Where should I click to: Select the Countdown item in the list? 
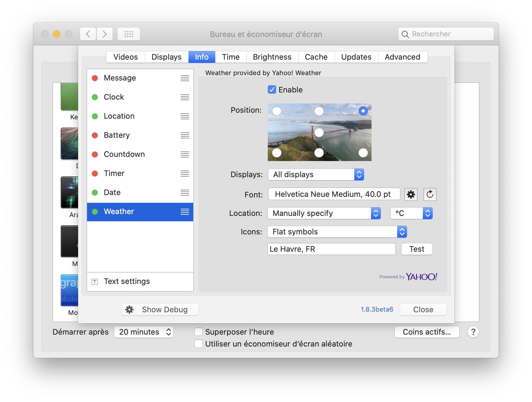point(140,154)
